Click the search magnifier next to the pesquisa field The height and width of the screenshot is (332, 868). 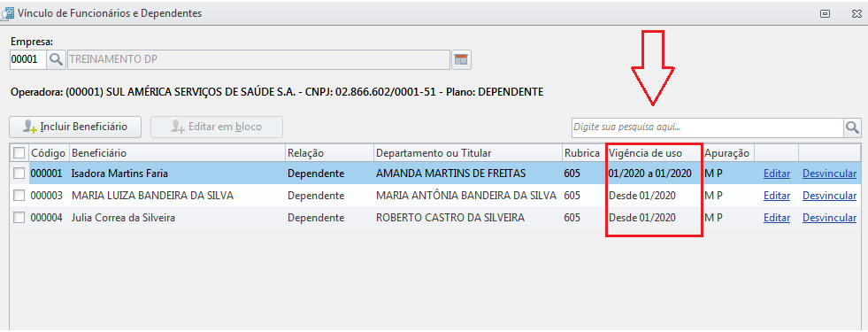click(852, 127)
